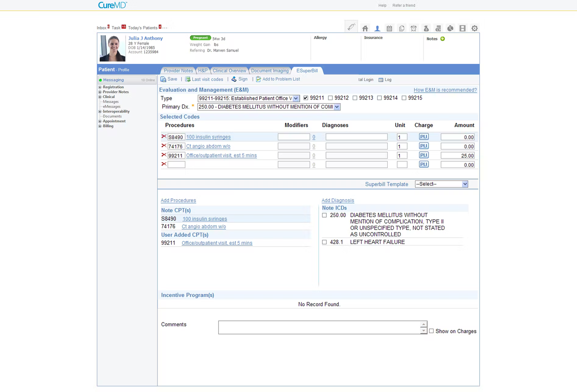Click the alarm clock reminders icon
The height and width of the screenshot is (392, 577).
pos(414,28)
